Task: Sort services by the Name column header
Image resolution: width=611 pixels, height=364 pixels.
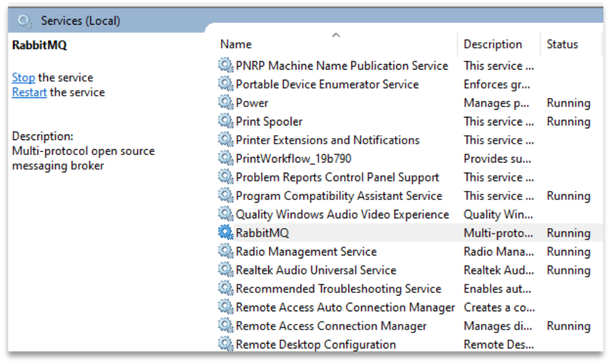Action: point(236,44)
